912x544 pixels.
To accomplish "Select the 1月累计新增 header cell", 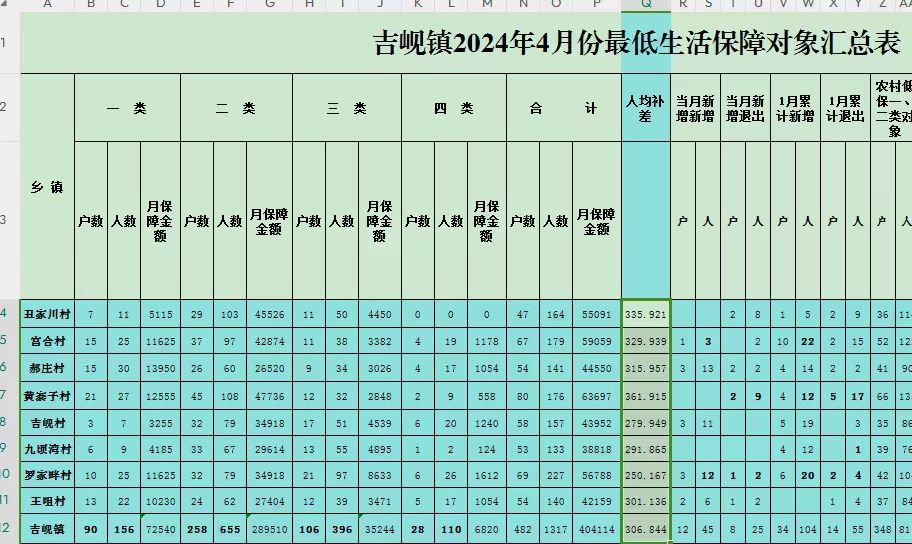I will (795, 108).
